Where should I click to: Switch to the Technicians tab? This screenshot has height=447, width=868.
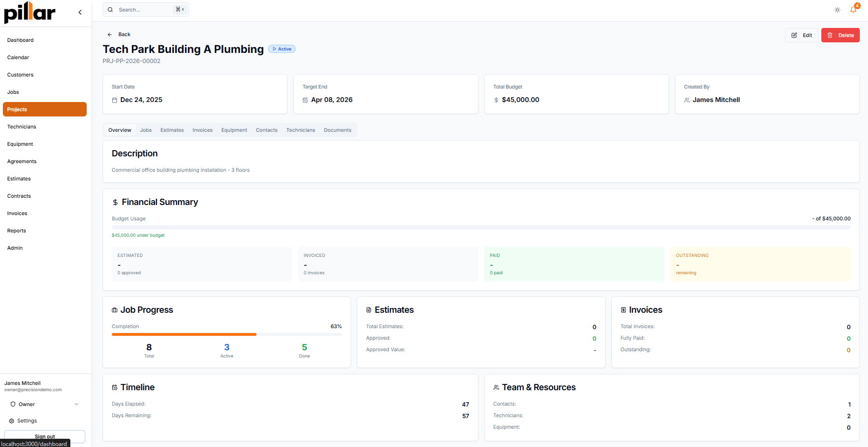[300, 130]
